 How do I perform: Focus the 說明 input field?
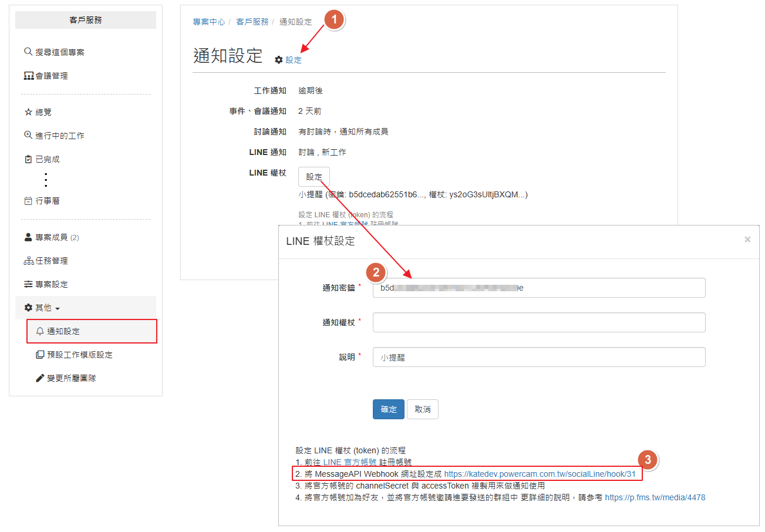click(539, 357)
